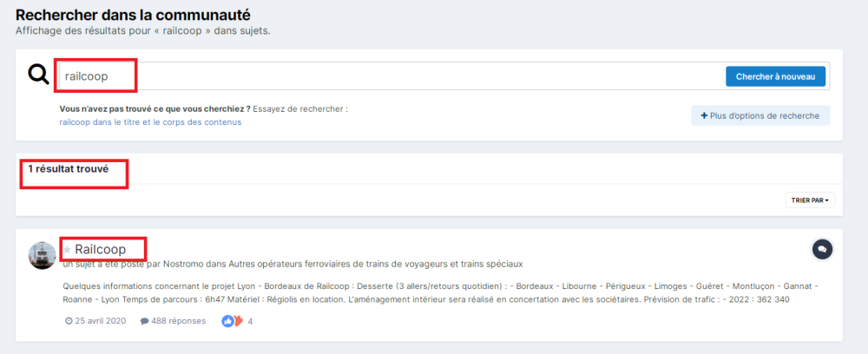Screen dimensions: 868x354
Task: Click the reaction count 4
Action: click(250, 321)
